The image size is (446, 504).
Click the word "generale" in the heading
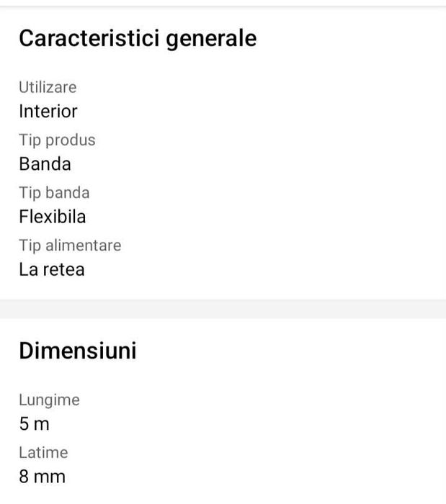click(x=212, y=39)
